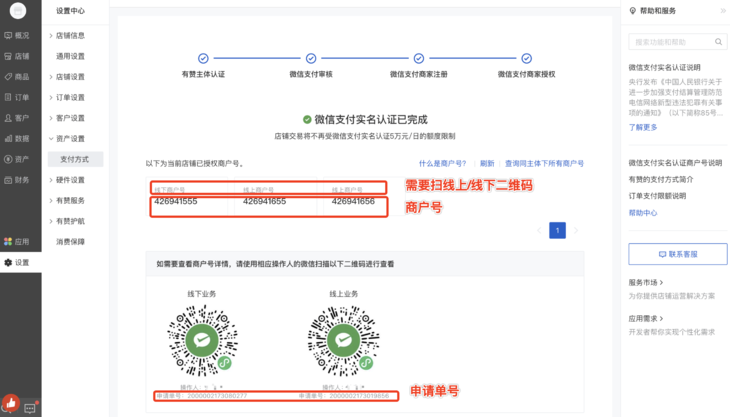730x417 pixels.
Task: Open the 客户 customers sidebar item
Action: pos(17,118)
